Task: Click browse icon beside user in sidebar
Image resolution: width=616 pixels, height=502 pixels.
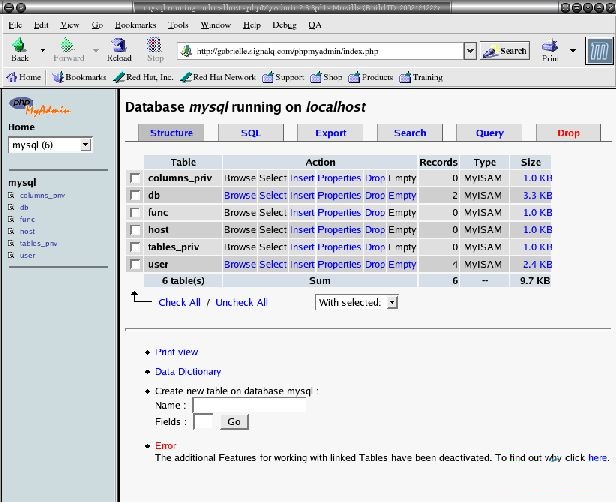Action: (11, 255)
